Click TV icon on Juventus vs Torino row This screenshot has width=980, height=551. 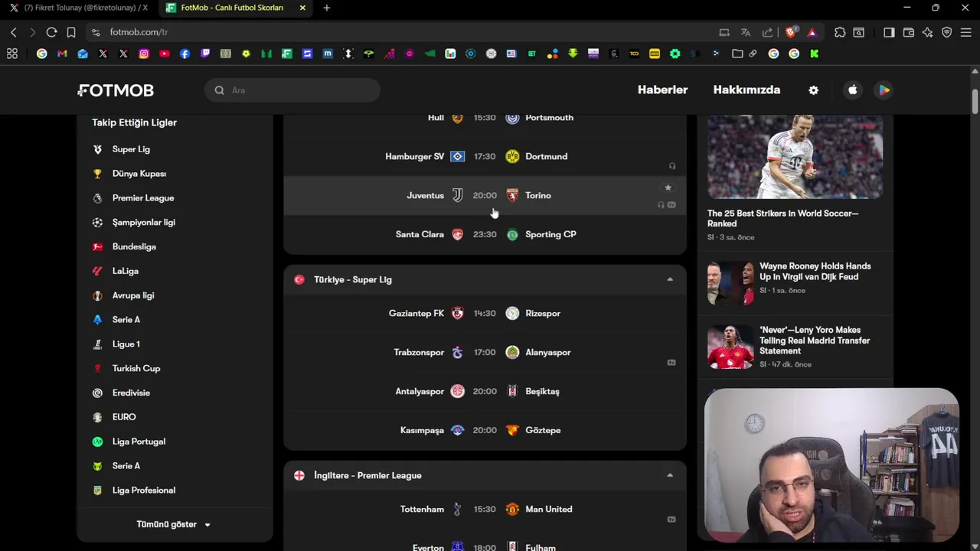pyautogui.click(x=671, y=205)
